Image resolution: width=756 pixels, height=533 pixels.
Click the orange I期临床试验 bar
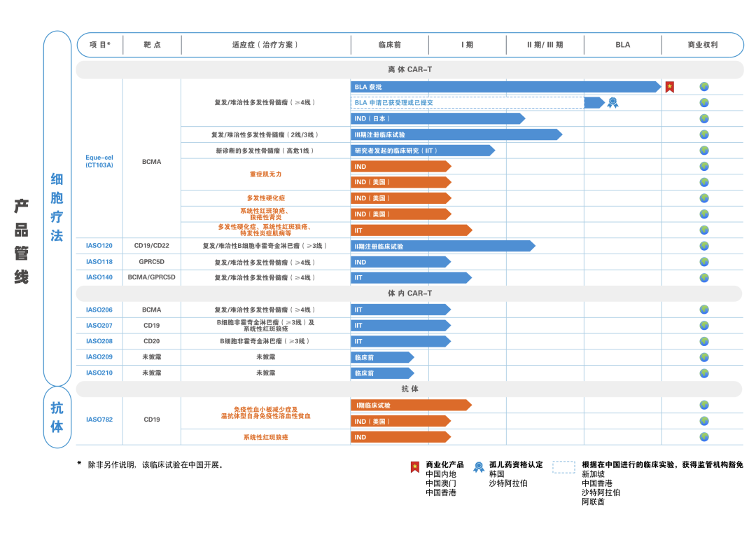412,405
